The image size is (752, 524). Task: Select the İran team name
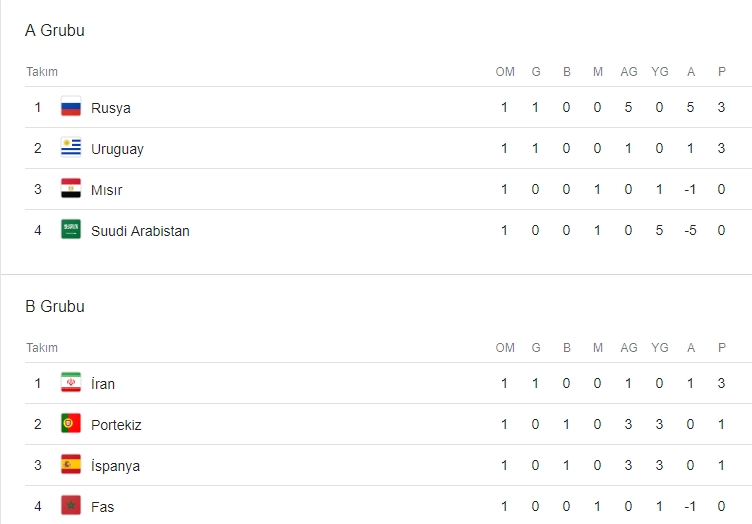point(103,384)
